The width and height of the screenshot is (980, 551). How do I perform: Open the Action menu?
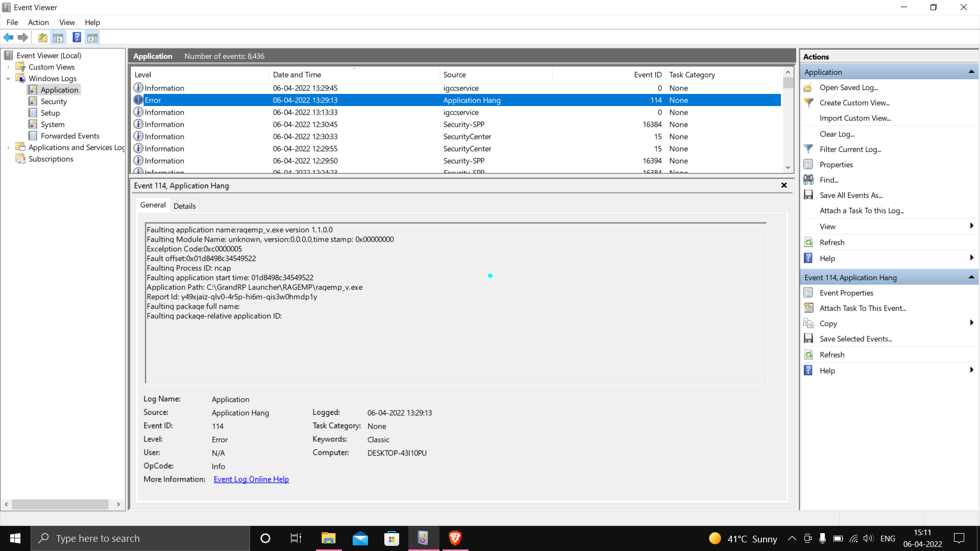(x=38, y=22)
